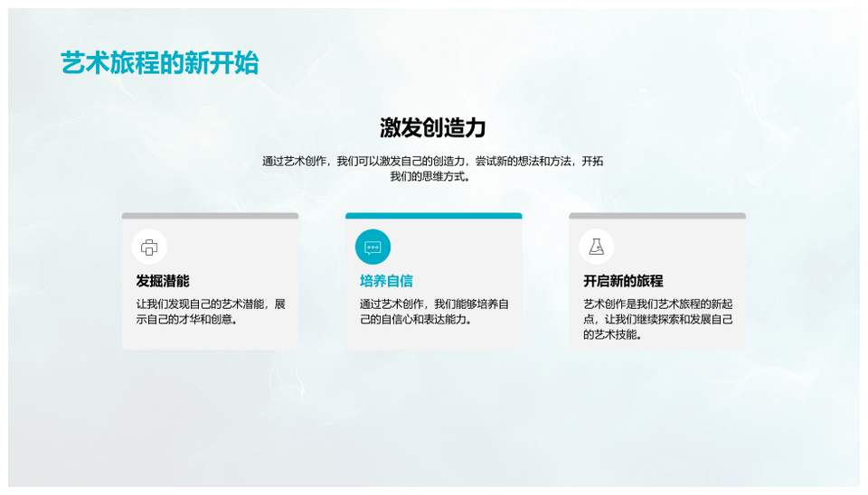The height and width of the screenshot is (495, 868).
Task: Click the text line 示自己的才华和创意
Action: coord(188,319)
